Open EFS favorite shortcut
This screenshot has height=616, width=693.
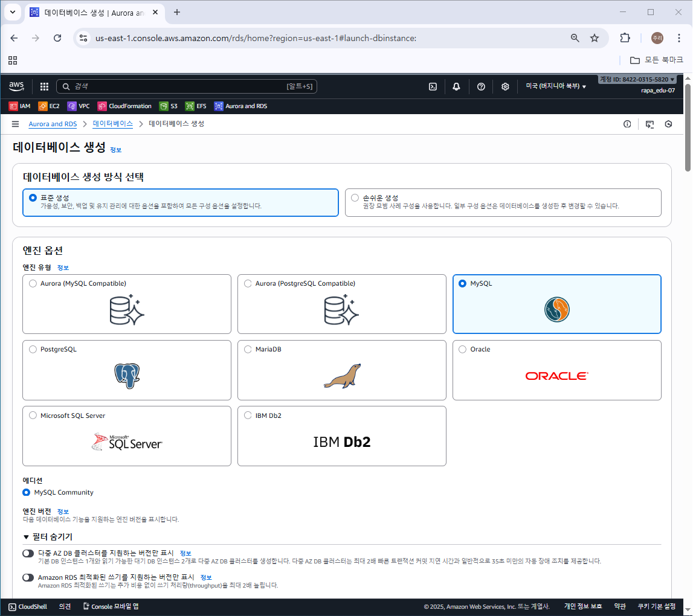click(x=196, y=106)
